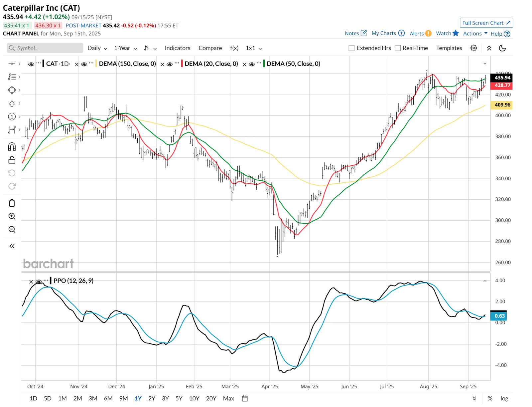The height and width of the screenshot is (407, 532).
Task: Switch to dark mode moon icon
Action: [x=502, y=48]
